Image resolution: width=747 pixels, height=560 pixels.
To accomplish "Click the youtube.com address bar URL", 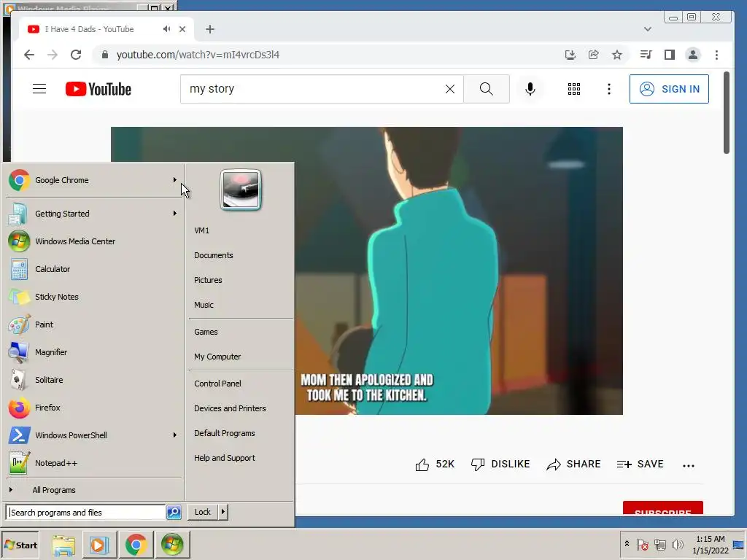I will (x=198, y=55).
